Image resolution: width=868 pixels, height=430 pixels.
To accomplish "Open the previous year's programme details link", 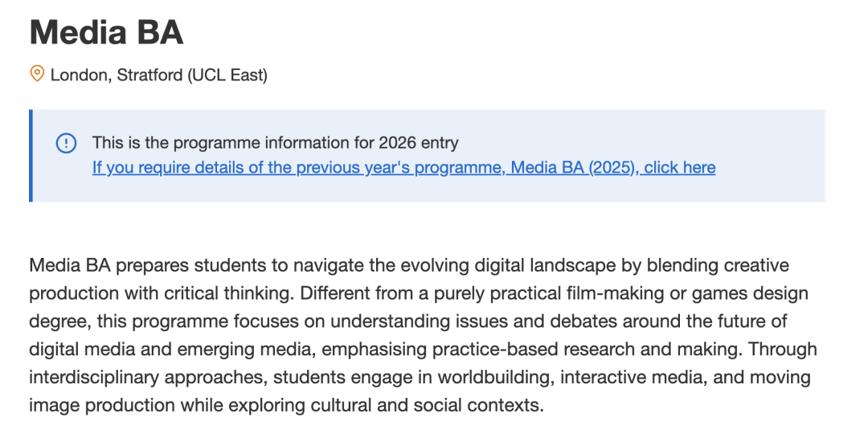I will [x=403, y=167].
